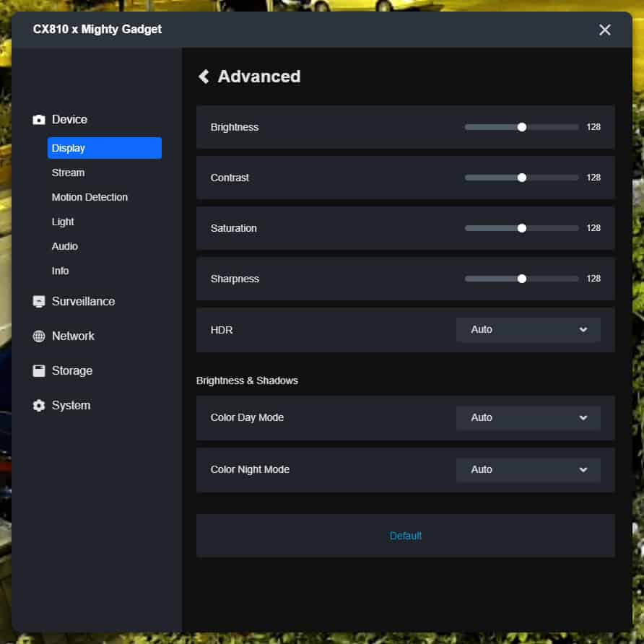Reset settings with the Default button
The height and width of the screenshot is (644, 644).
coord(405,536)
